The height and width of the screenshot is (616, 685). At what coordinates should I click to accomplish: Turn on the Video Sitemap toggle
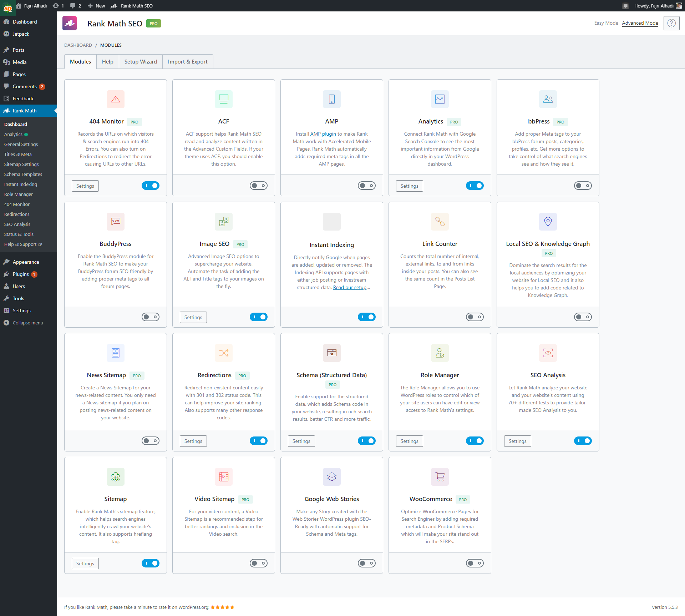[259, 563]
